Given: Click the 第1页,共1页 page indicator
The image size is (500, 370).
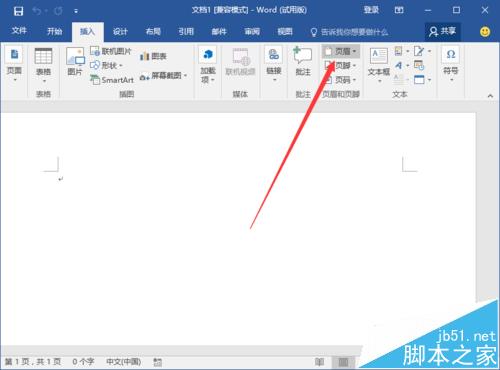Looking at the screenshot, I should 33,362.
